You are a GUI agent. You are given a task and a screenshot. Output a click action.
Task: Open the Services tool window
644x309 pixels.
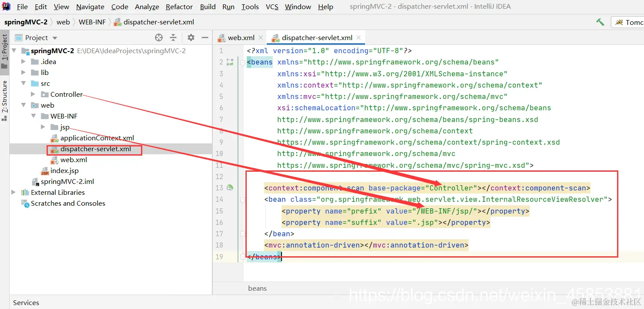click(x=26, y=302)
